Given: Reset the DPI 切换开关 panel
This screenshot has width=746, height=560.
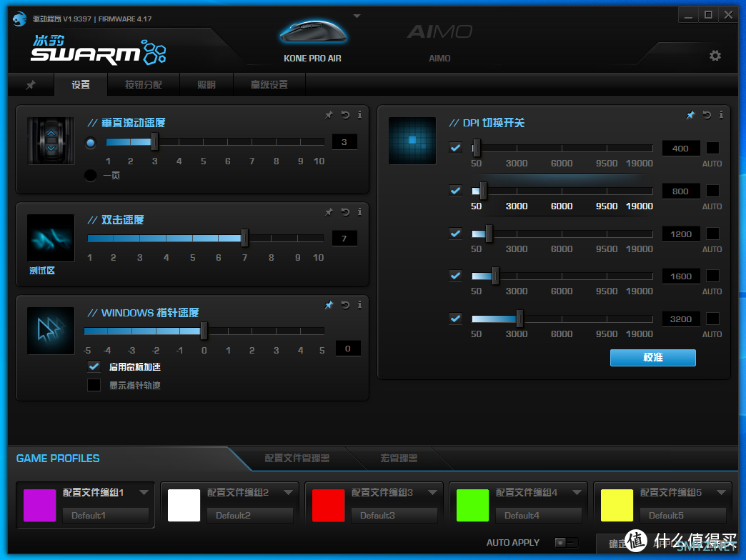Looking at the screenshot, I should tap(707, 115).
